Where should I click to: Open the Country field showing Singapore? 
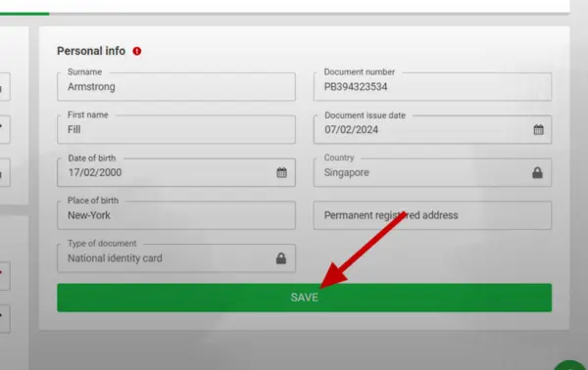433,172
